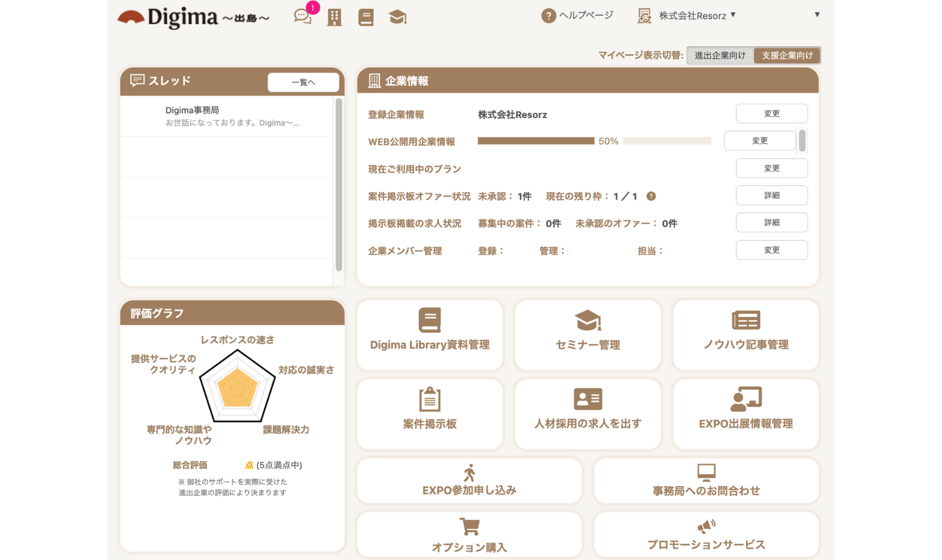Open the 案件掲示板 clipboard tile
This screenshot has width=942, height=560.
430,414
